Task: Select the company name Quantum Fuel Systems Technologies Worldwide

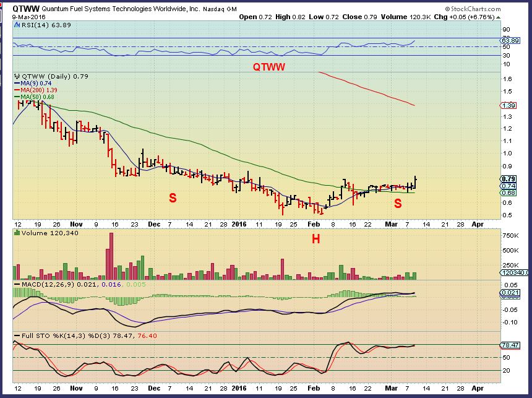Action: pos(121,9)
